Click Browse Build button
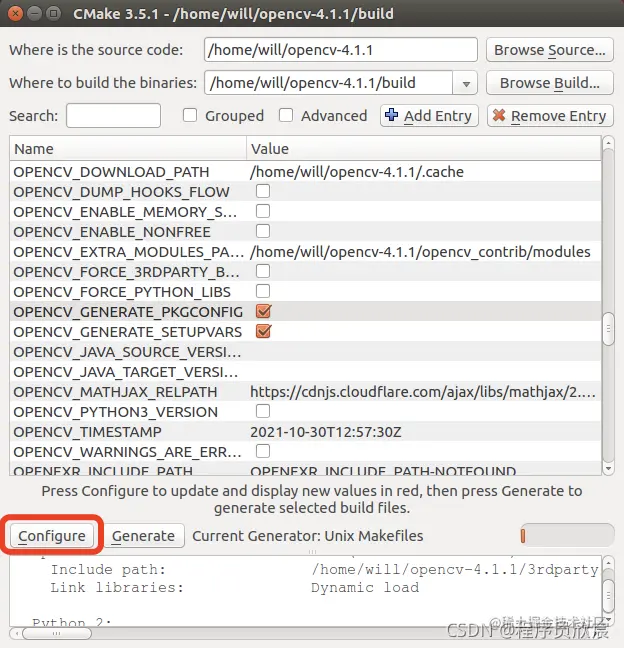Screen dimensions: 624x648 point(550,83)
